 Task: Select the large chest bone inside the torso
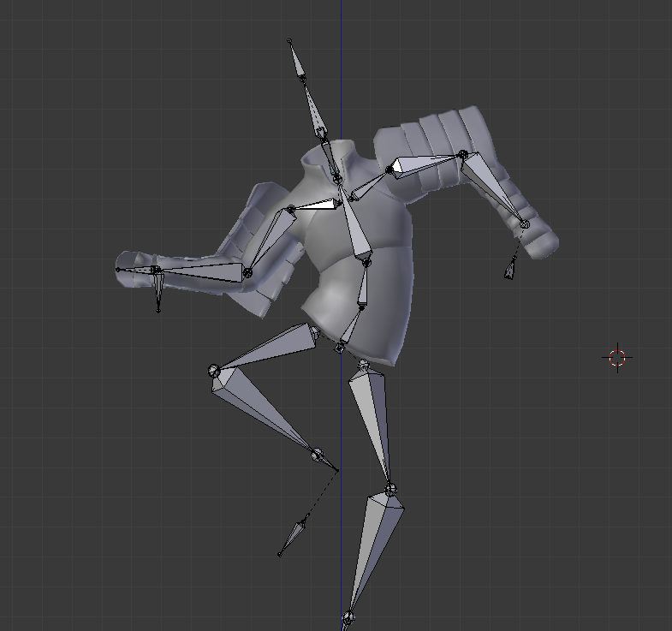[354, 226]
